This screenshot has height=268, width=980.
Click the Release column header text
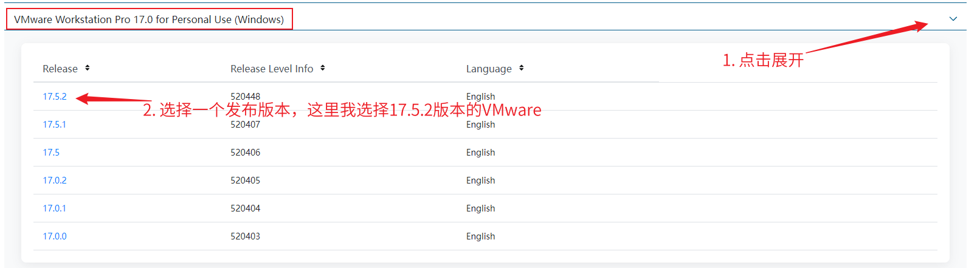pos(60,69)
